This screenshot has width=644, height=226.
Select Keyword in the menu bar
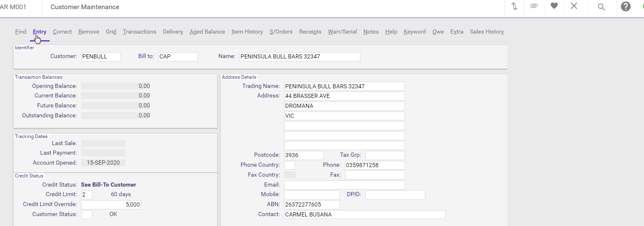[x=415, y=32]
